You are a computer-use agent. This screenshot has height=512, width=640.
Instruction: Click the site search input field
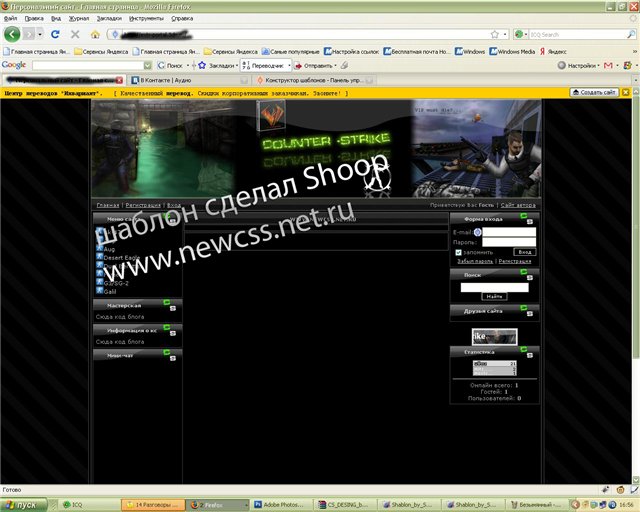[494, 287]
